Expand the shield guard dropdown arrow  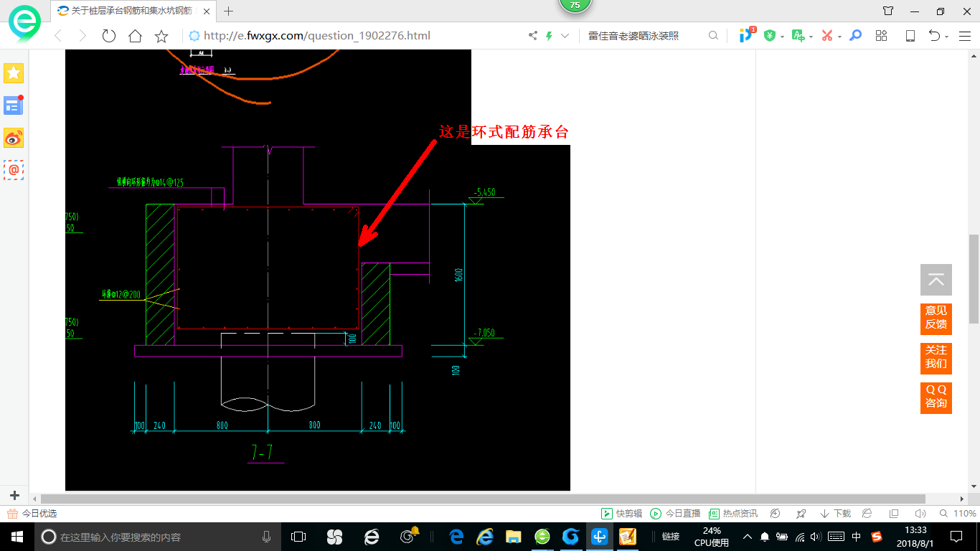[x=782, y=36]
